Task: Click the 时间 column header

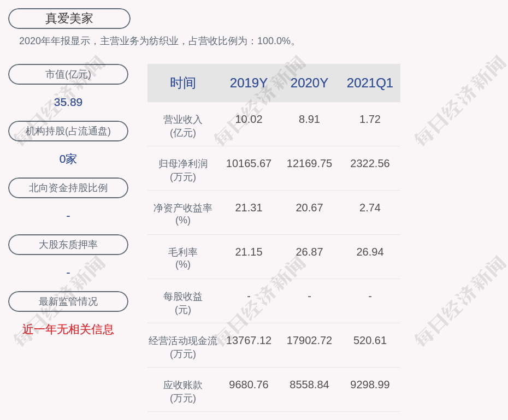Action: pos(183,83)
